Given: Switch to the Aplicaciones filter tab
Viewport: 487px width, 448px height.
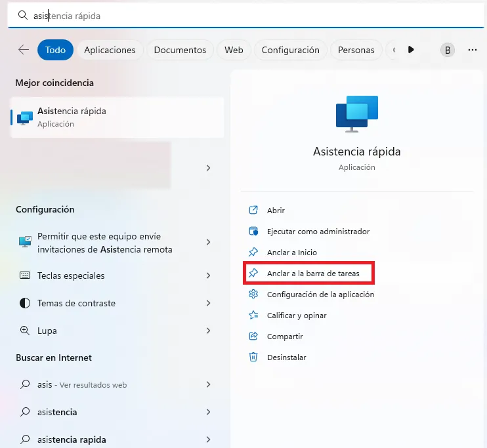Looking at the screenshot, I should point(110,50).
